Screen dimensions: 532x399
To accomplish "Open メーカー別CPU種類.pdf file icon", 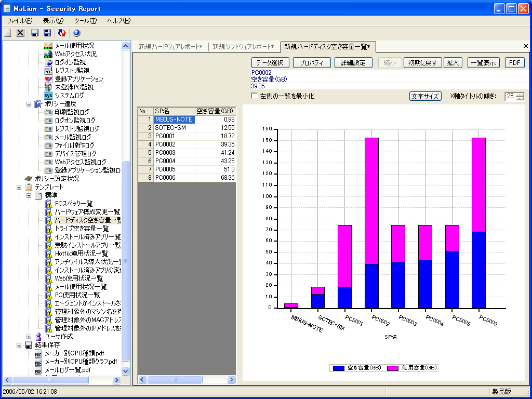I will (x=38, y=353).
